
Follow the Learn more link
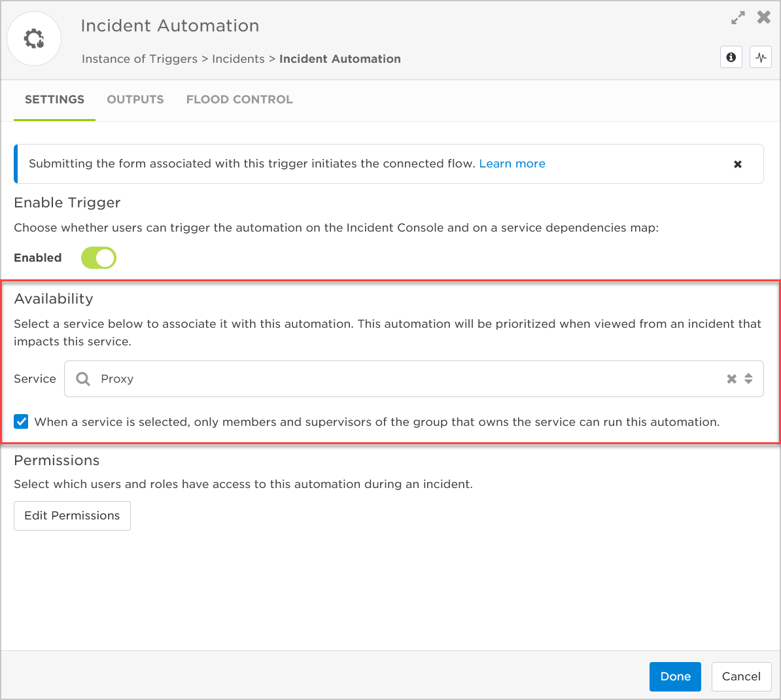pos(512,164)
